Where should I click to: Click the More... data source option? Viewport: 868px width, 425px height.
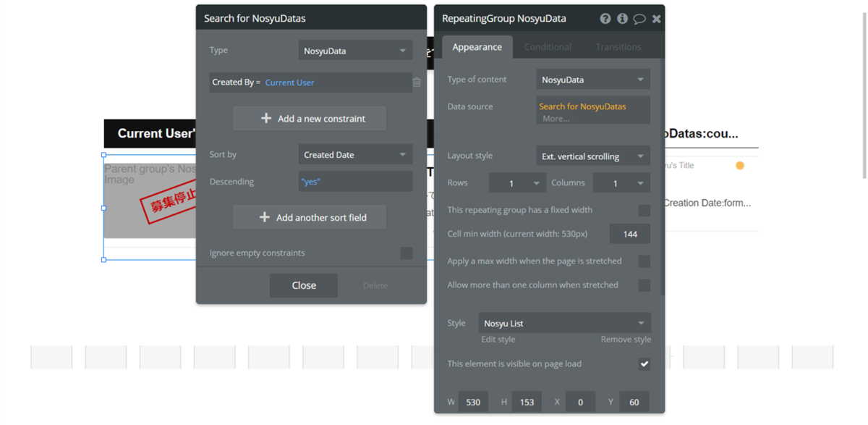point(556,119)
